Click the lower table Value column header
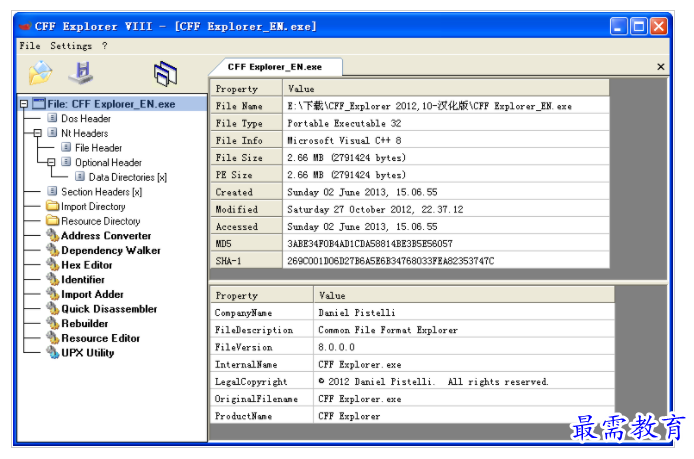 (464, 295)
